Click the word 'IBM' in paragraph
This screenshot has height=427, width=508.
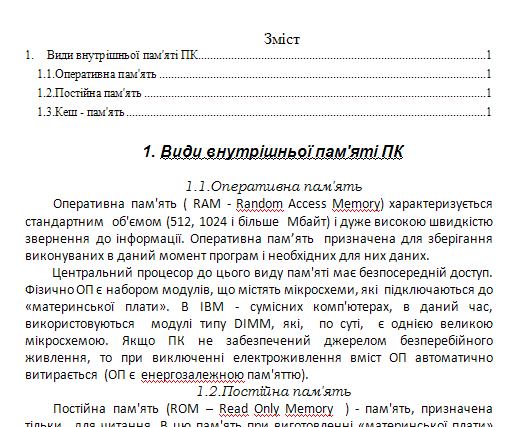(212, 307)
